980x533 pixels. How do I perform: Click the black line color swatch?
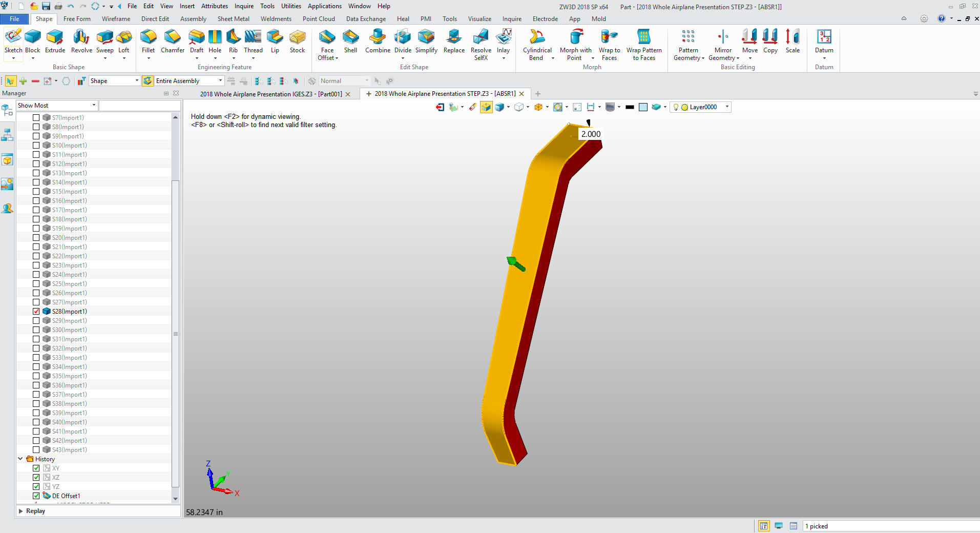click(x=630, y=107)
